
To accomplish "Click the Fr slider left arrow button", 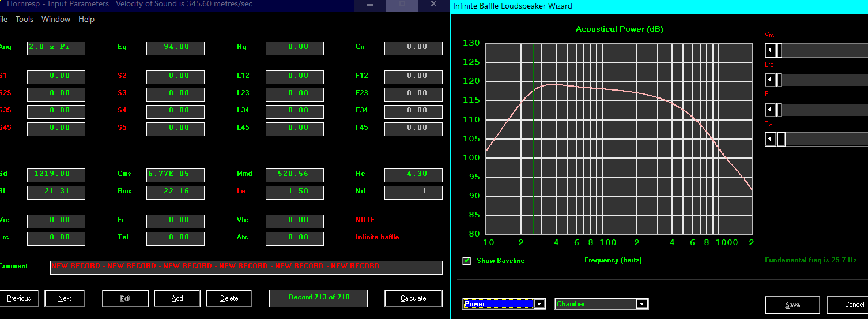I will tap(770, 110).
